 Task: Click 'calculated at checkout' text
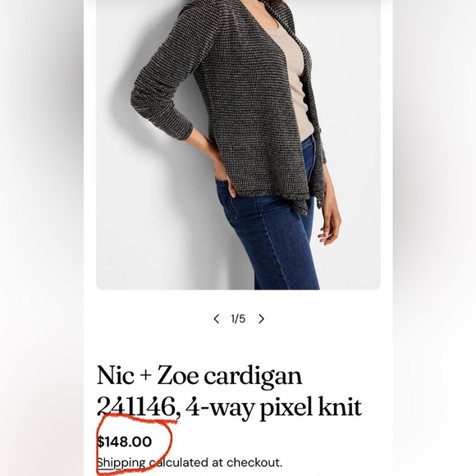click(216, 463)
